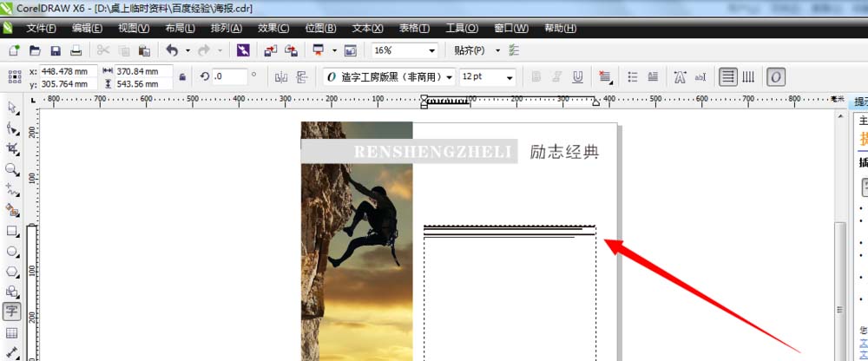Open the welcome screen icon
The image size is (868, 361).
coord(351,50)
